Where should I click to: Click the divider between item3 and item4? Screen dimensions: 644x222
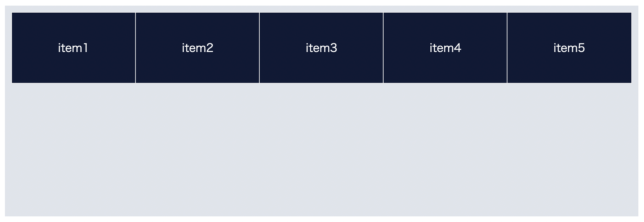point(383,48)
